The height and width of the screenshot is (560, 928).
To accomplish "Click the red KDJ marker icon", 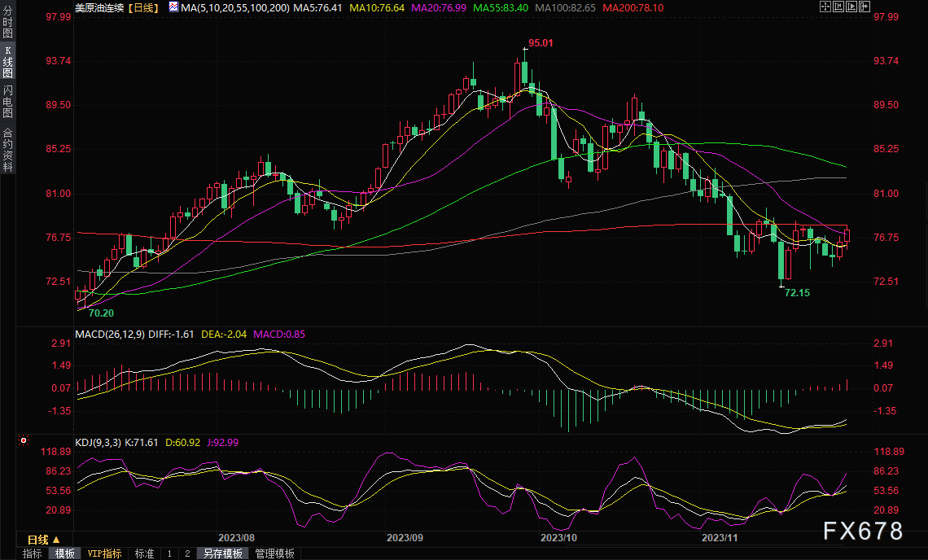I will click(23, 440).
